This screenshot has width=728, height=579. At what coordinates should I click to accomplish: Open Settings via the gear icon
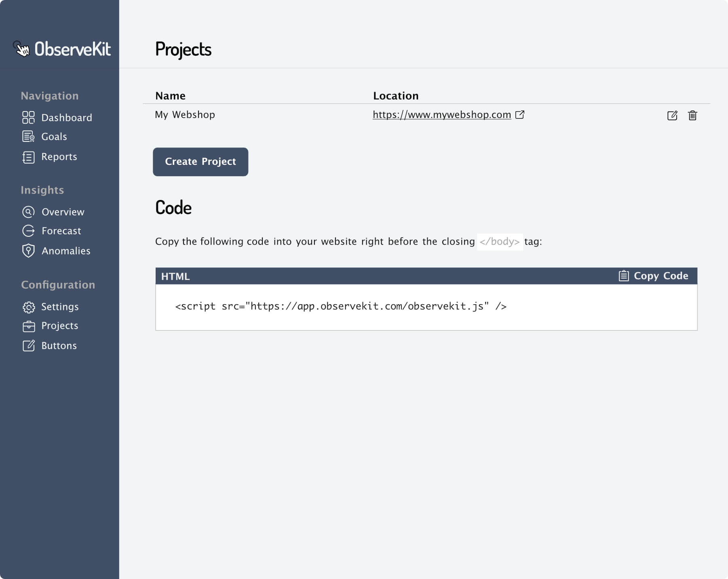(x=28, y=307)
